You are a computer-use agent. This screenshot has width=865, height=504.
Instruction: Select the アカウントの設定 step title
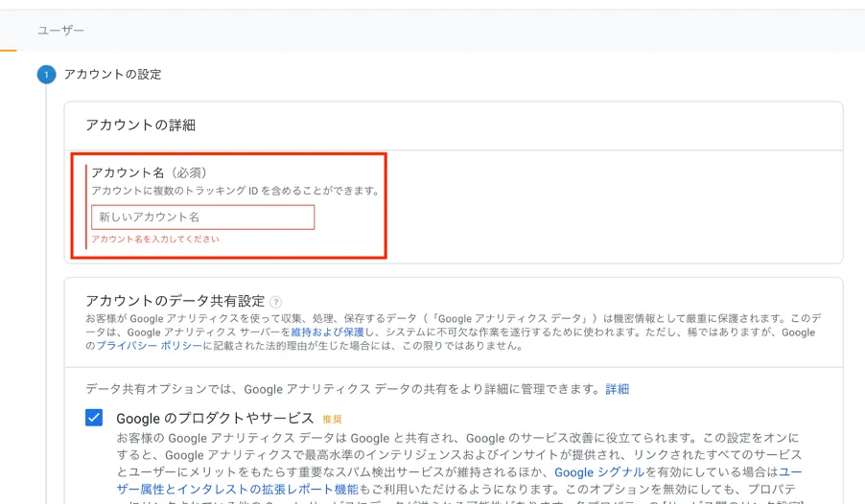112,75
